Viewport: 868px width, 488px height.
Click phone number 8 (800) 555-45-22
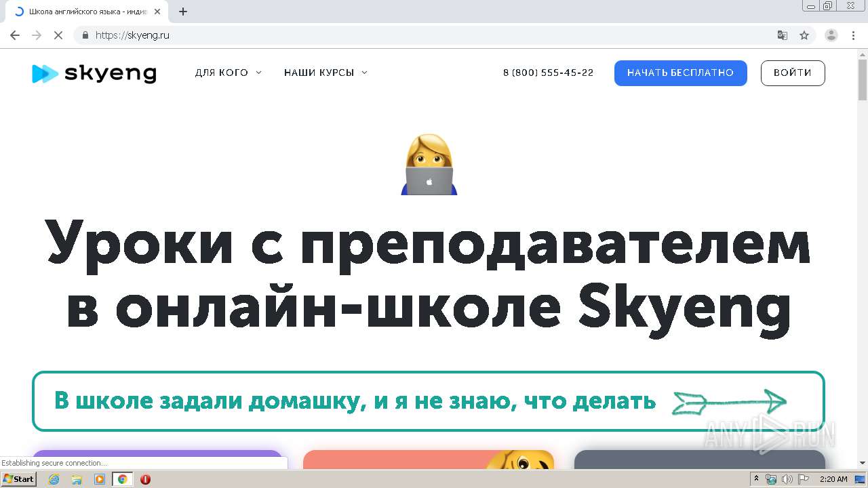pyautogui.click(x=548, y=73)
